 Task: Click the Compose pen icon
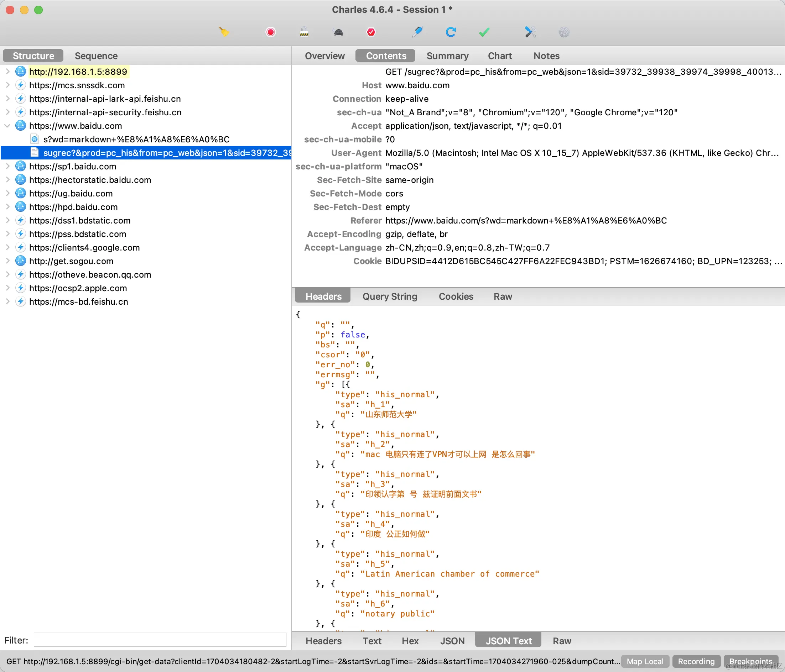[x=417, y=32]
